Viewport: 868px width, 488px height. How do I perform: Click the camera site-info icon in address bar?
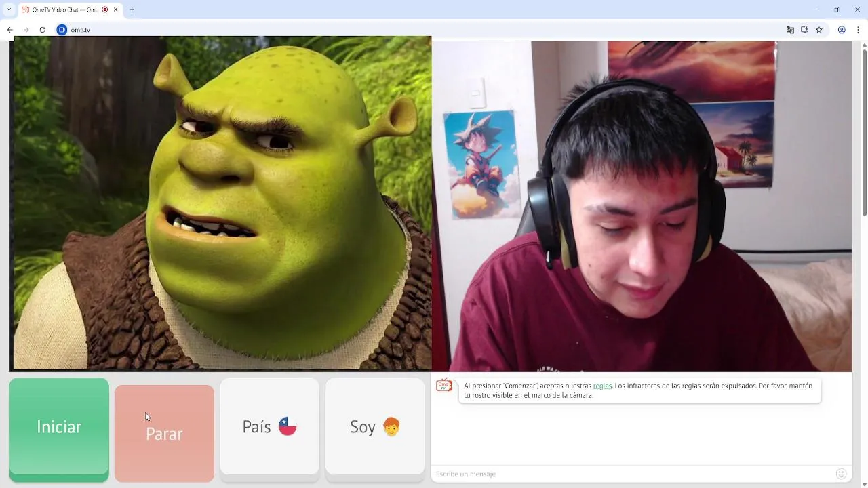coord(62,30)
